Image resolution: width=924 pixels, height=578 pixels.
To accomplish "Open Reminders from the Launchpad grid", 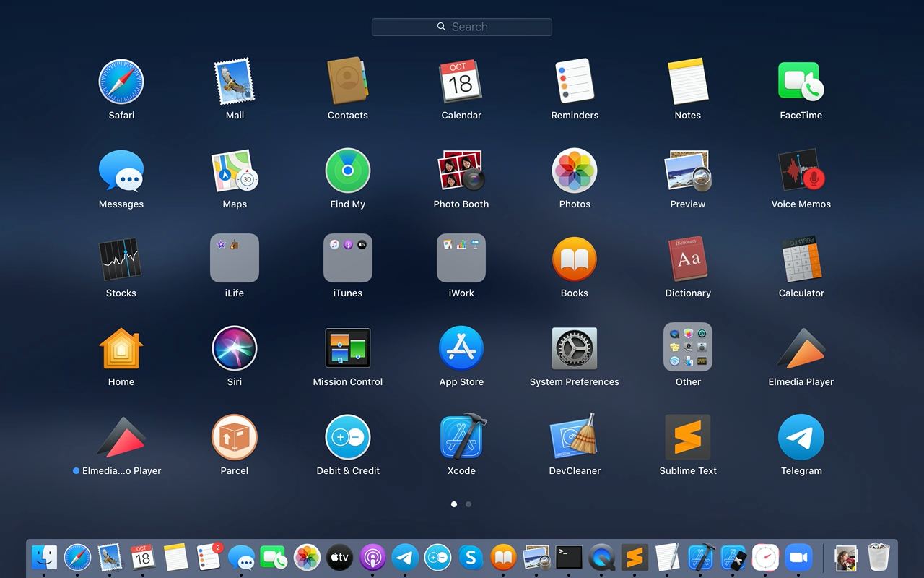I will 575,82.
